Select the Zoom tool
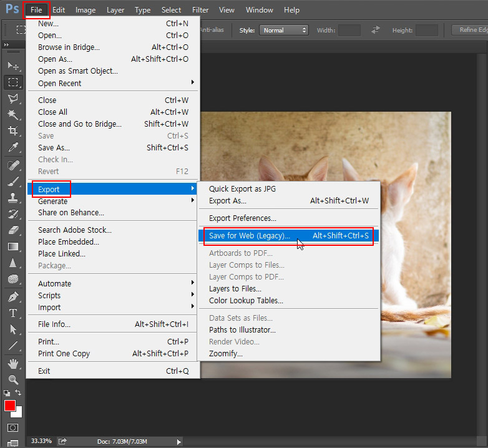 (x=12, y=379)
